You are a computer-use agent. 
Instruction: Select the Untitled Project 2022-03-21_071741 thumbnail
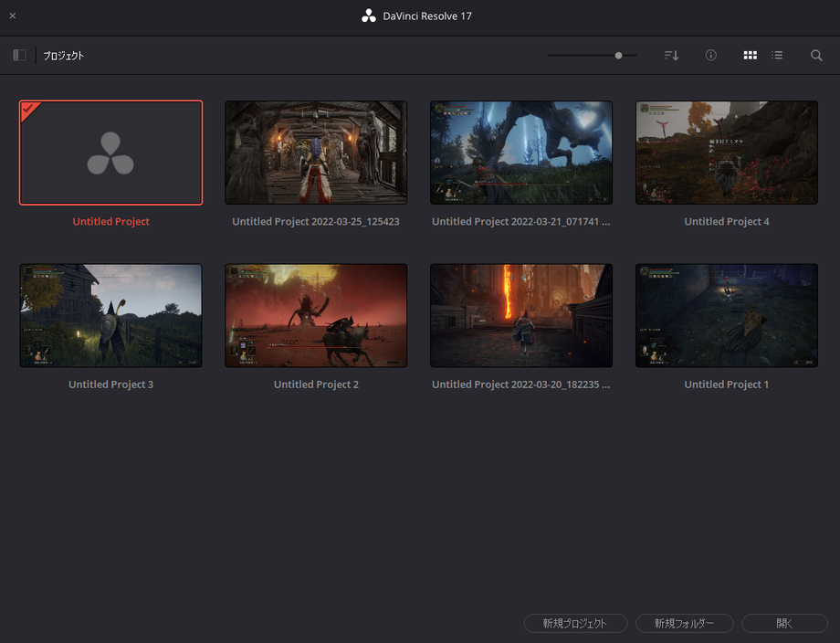click(521, 153)
